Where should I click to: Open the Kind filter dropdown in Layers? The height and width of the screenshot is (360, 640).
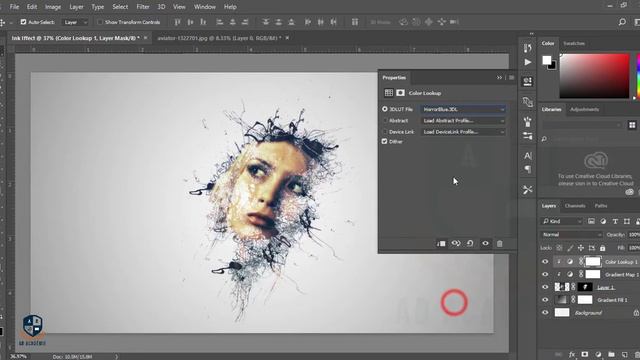coord(562,221)
